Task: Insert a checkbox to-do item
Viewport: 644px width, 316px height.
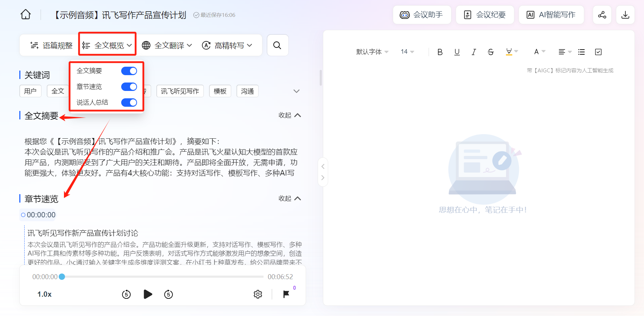Action: [598, 52]
